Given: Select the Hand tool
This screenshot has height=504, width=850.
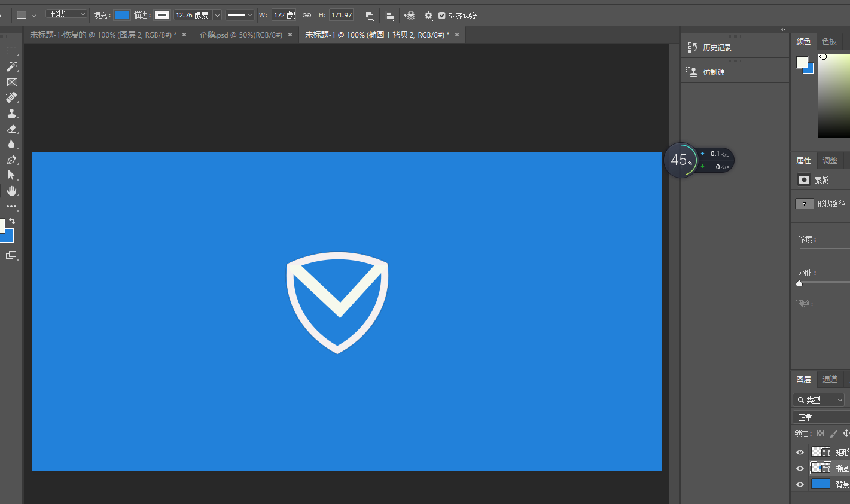Looking at the screenshot, I should (x=11, y=191).
